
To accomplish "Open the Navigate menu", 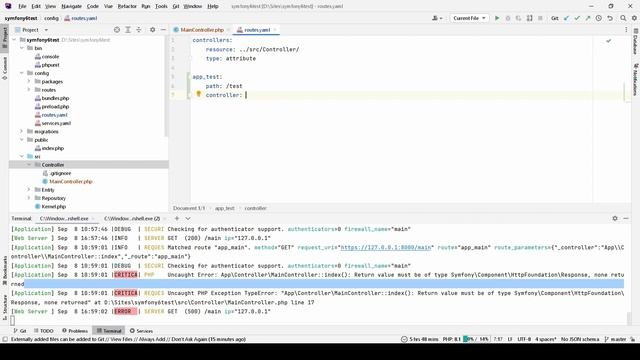I will pos(71,6).
